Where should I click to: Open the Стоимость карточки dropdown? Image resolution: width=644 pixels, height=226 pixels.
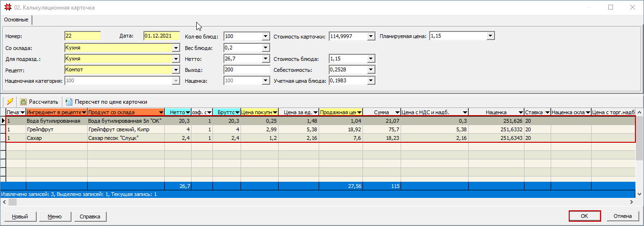[371, 36]
